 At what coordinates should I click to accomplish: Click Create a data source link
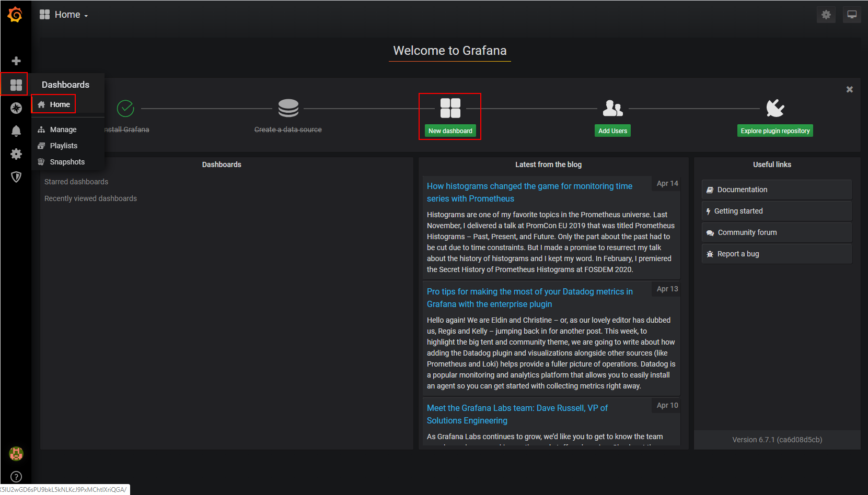click(288, 129)
